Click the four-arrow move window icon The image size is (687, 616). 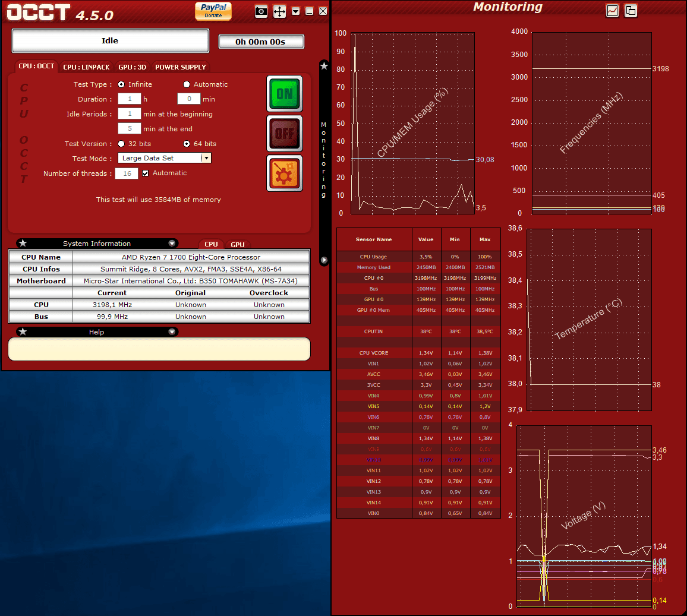coord(279,11)
